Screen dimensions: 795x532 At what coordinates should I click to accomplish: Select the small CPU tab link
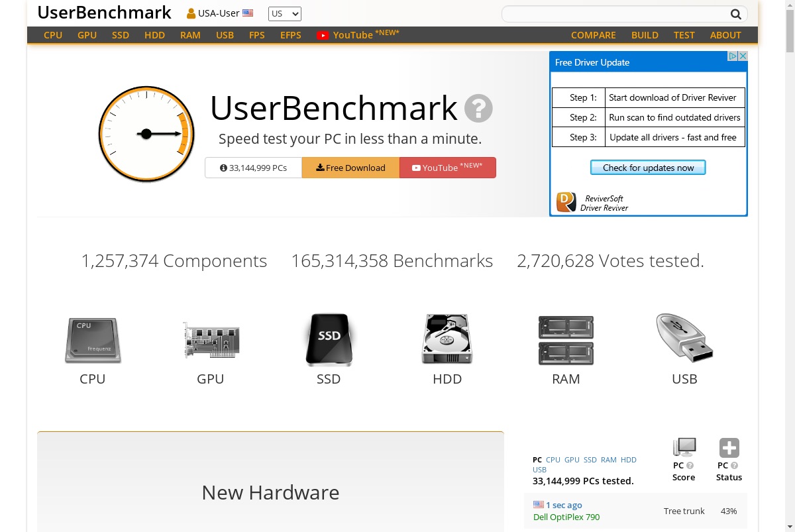(553, 460)
